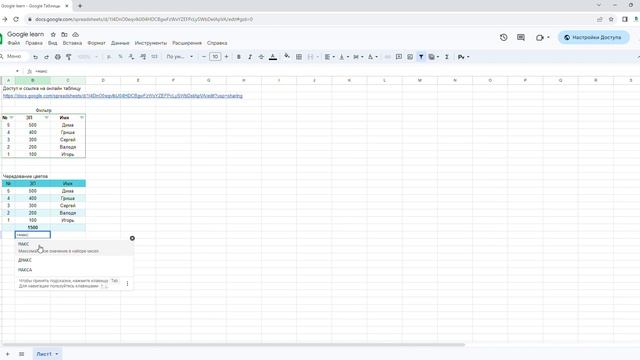The image size is (640, 360).
Task: Decrease decimal places
Action: coord(131,57)
